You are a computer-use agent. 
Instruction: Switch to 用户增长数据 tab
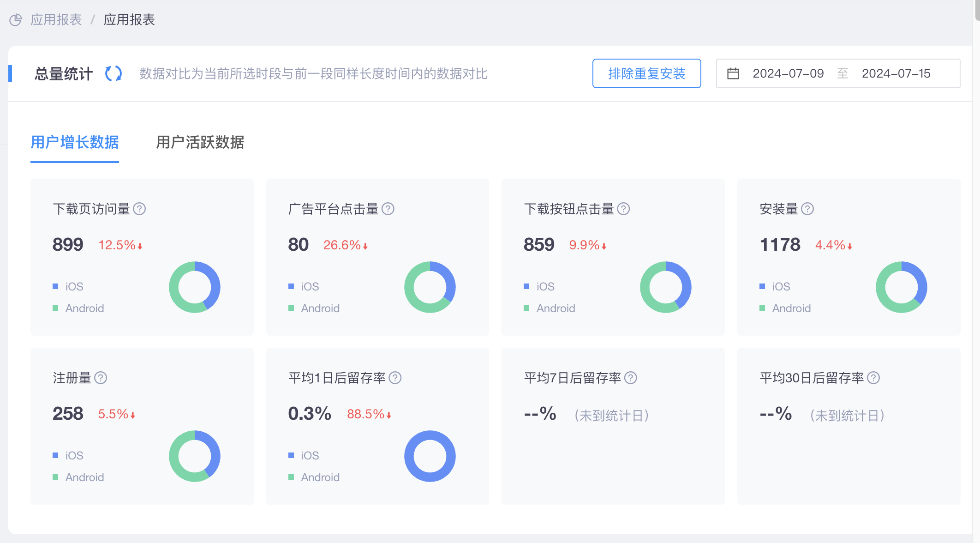(x=75, y=142)
